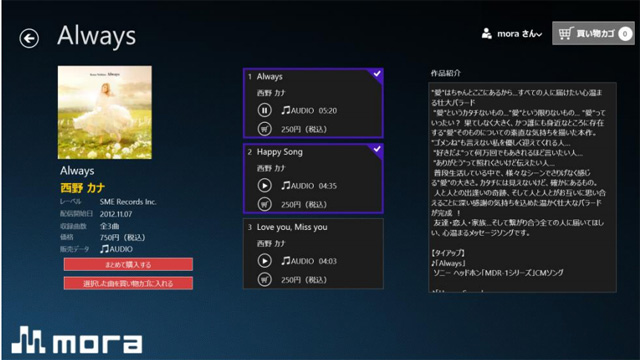The width and height of the screenshot is (640, 360).
Task: Go back using the arrow icon
Action: point(29,38)
